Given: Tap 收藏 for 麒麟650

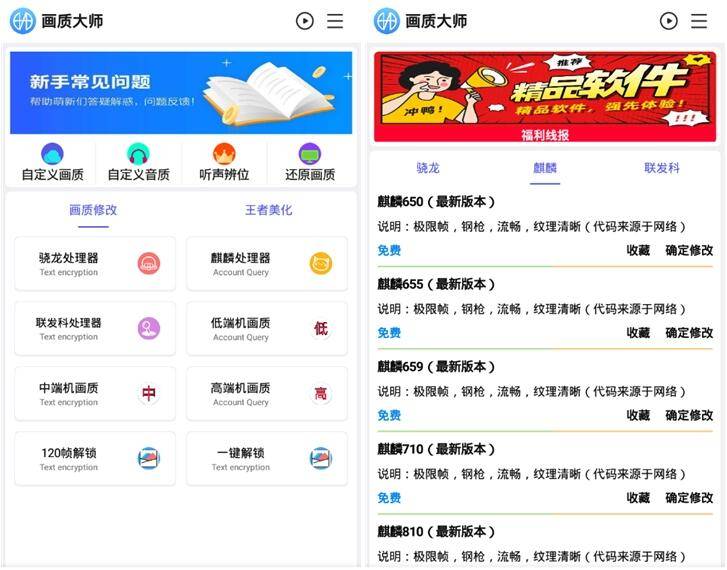Looking at the screenshot, I should (638, 250).
